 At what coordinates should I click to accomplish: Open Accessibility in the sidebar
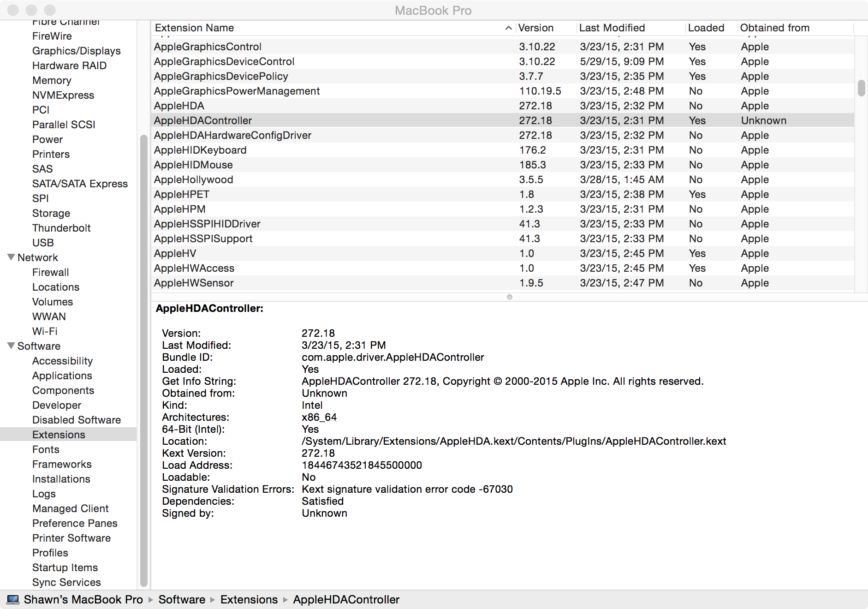[x=62, y=361]
